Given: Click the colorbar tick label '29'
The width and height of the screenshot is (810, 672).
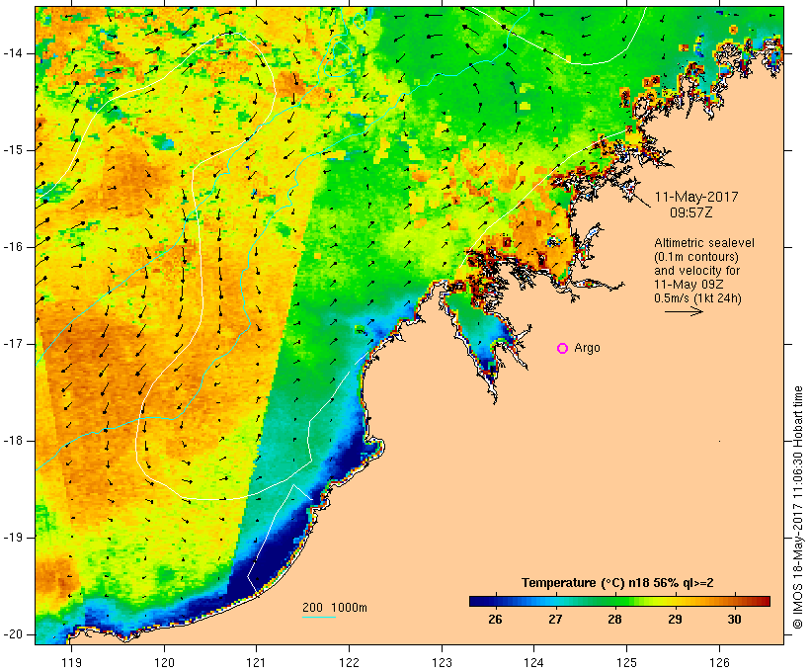Looking at the screenshot, I should click(675, 620).
